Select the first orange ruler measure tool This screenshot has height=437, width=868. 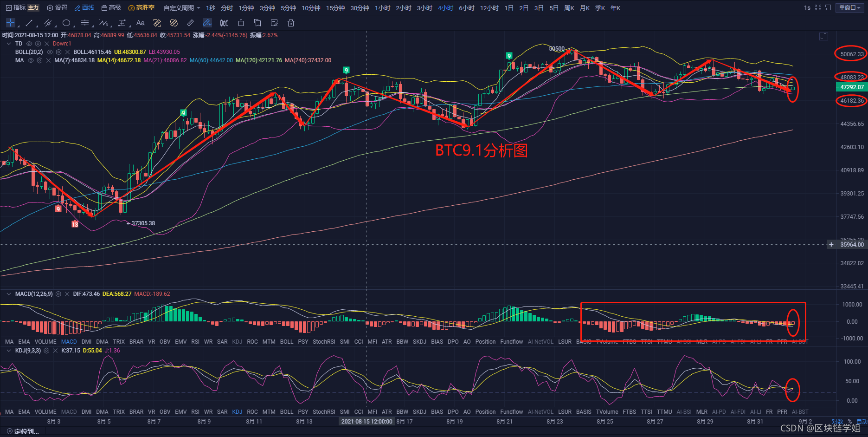pos(157,23)
